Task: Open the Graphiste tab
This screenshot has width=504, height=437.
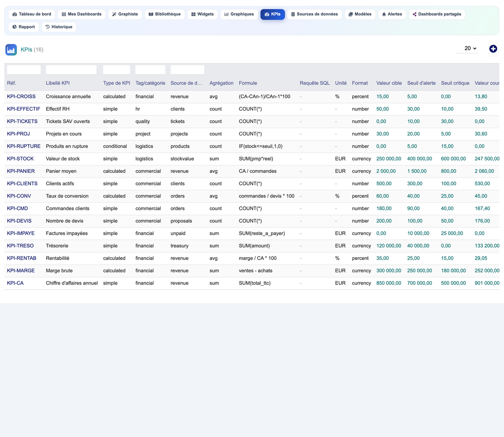Action: 125,14
